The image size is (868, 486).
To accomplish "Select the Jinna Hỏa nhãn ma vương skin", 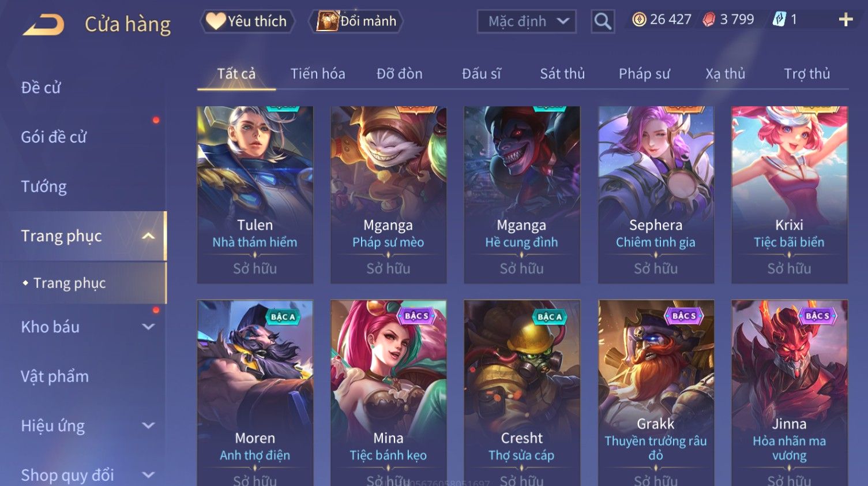I will [789, 392].
